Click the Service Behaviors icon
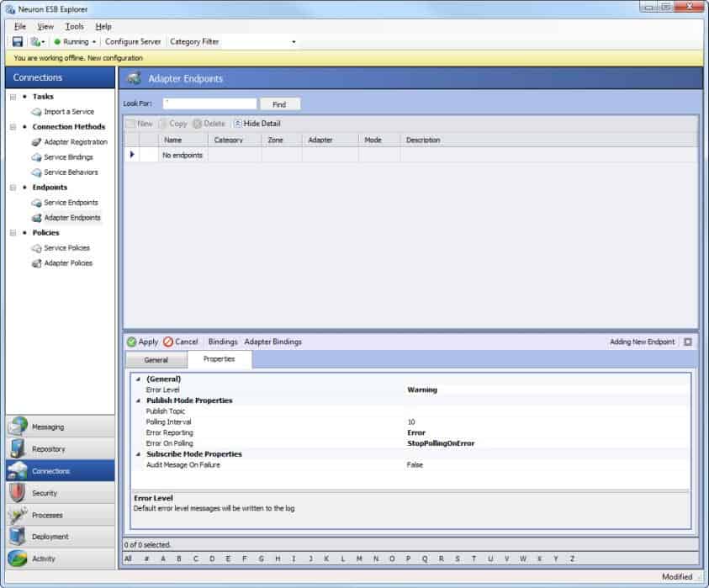 point(37,172)
